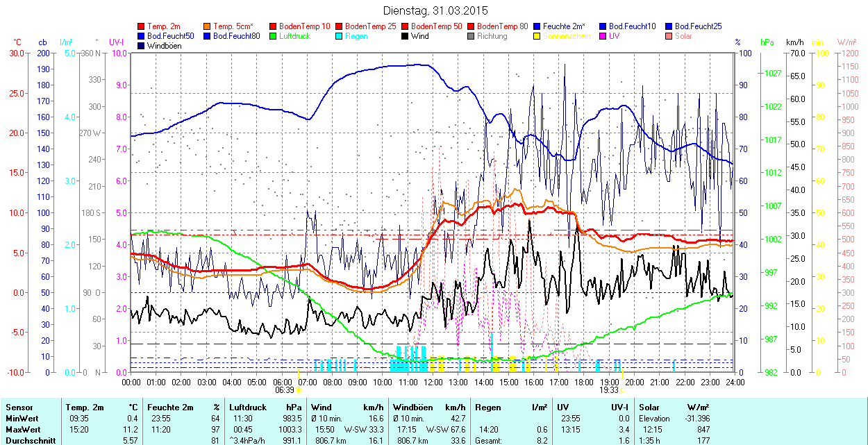Select the Luftdruck column header in table
Screen dimensions: 868x445
[248, 408]
